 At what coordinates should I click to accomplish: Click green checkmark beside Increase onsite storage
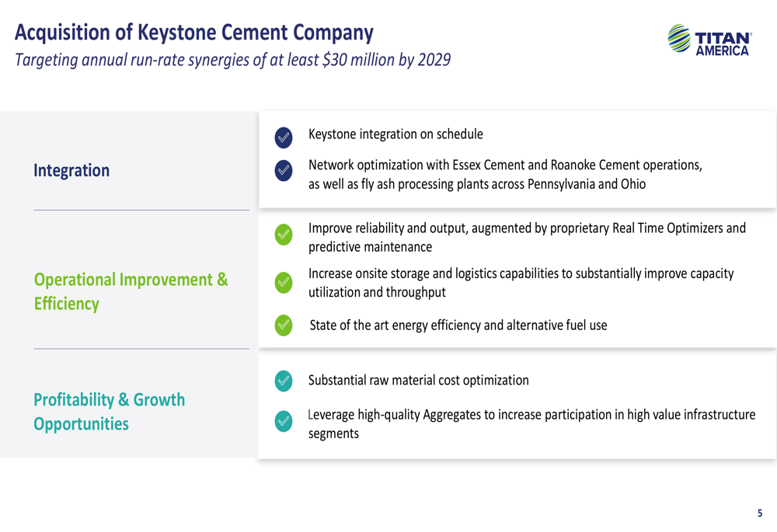point(284,283)
